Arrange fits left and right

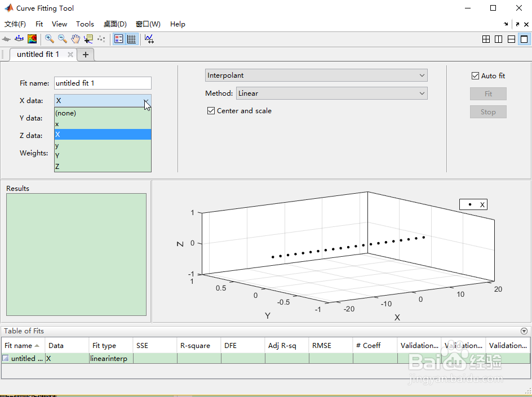(498, 39)
